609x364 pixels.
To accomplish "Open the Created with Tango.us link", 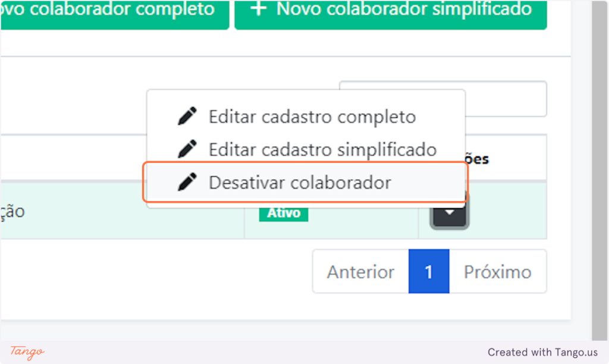I will tap(542, 352).
